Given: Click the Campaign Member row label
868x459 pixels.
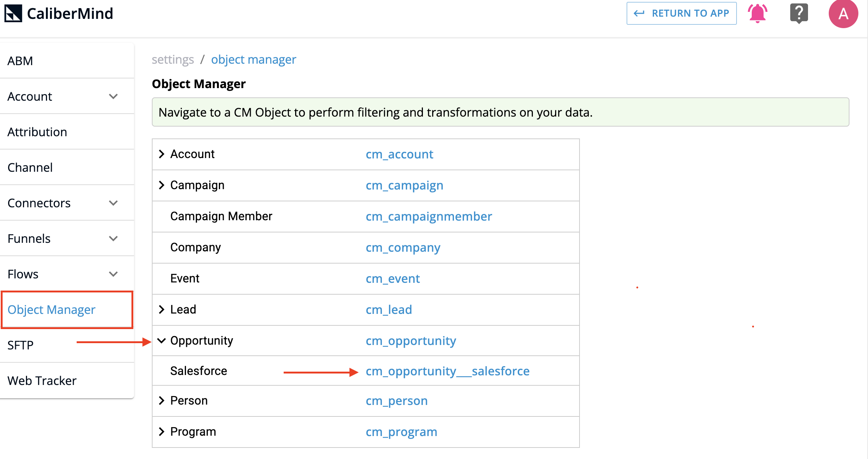Looking at the screenshot, I should click(221, 216).
